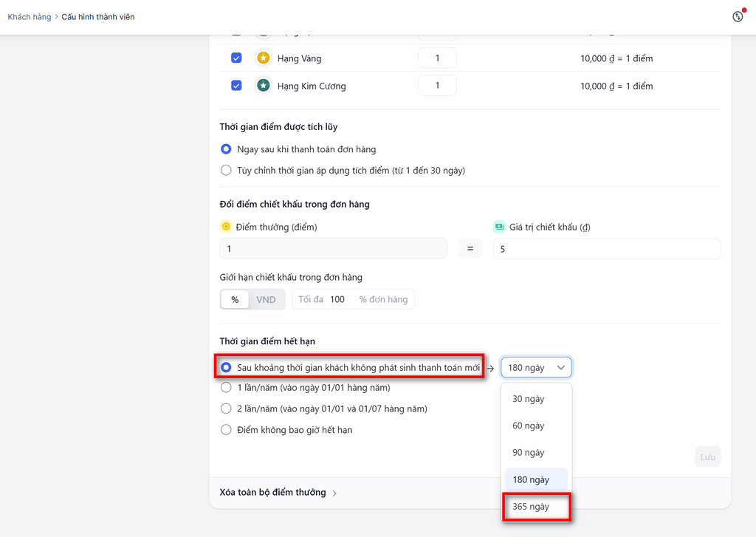Uncheck the Hạng Vàng checkbox

click(x=236, y=58)
